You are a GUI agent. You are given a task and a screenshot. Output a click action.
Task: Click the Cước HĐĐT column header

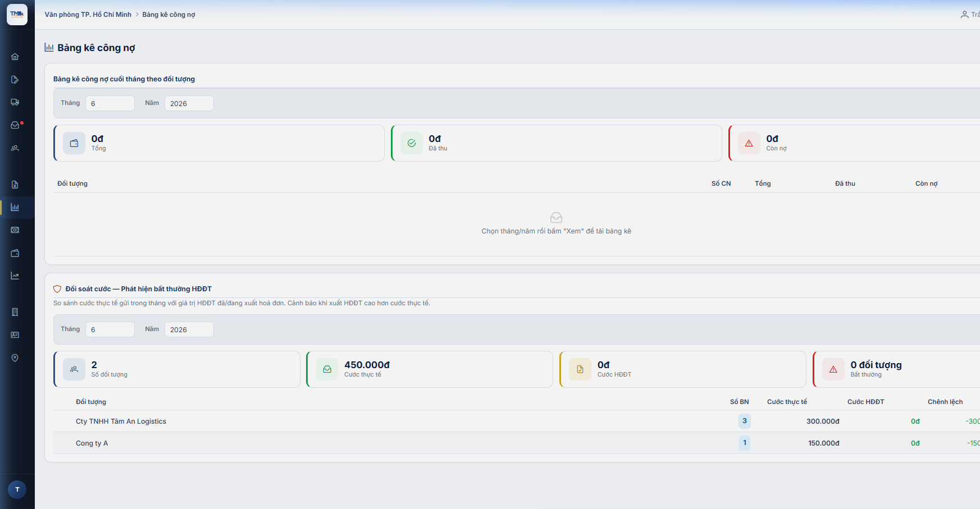(866, 402)
